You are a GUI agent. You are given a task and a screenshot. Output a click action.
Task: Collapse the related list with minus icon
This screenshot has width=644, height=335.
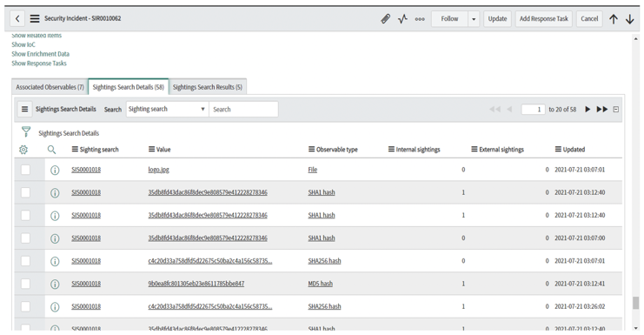(615, 110)
